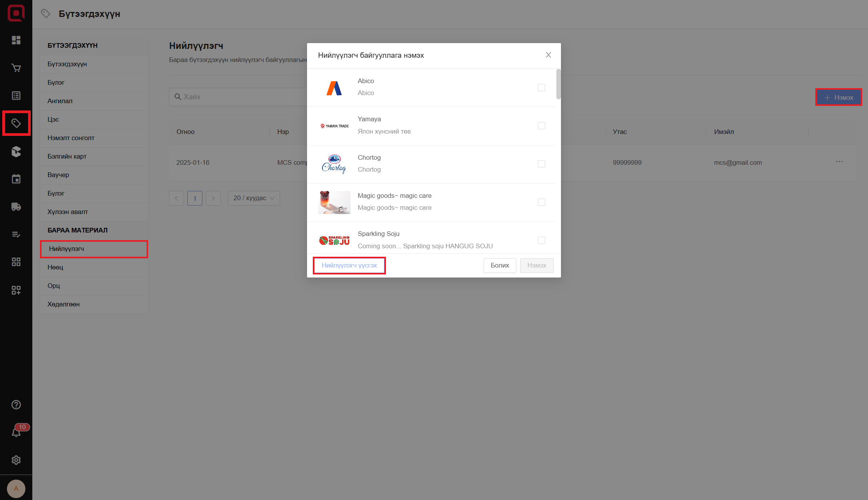Click the Нийлүүлэгч үүсгэх link

349,266
